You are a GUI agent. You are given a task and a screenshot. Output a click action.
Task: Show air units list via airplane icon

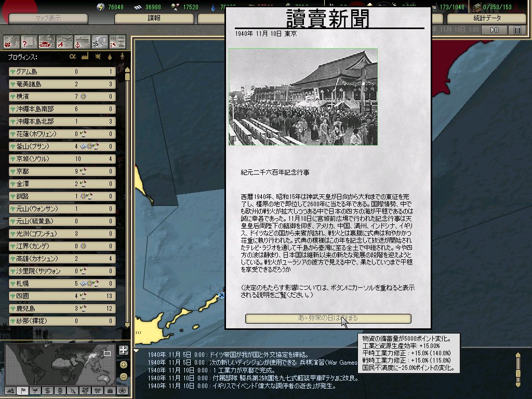click(64, 42)
